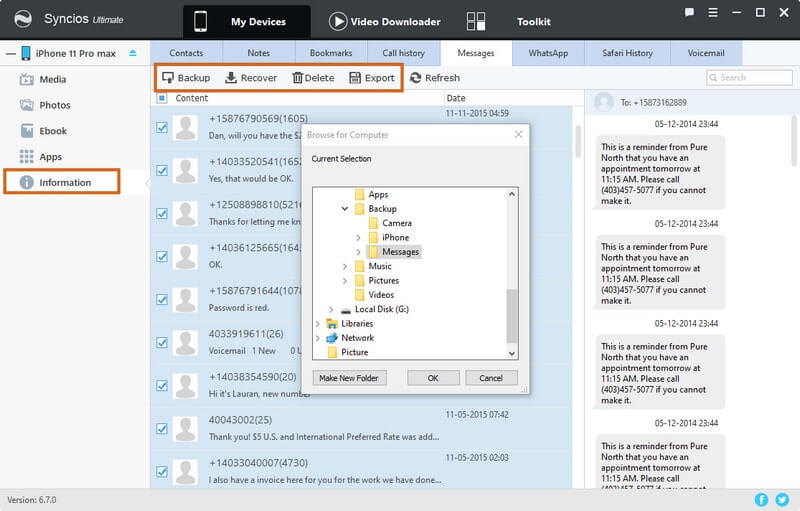Switch to the Voicemail tab

706,53
